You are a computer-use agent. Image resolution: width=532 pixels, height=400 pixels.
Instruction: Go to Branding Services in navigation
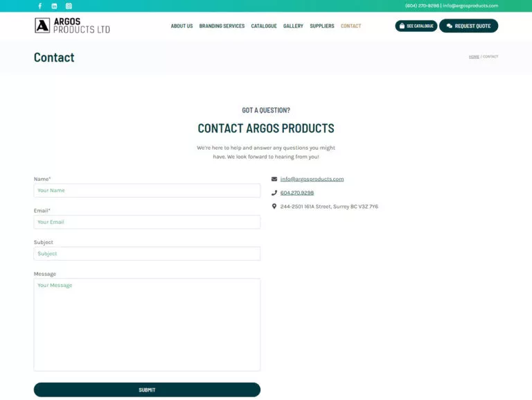222,26
